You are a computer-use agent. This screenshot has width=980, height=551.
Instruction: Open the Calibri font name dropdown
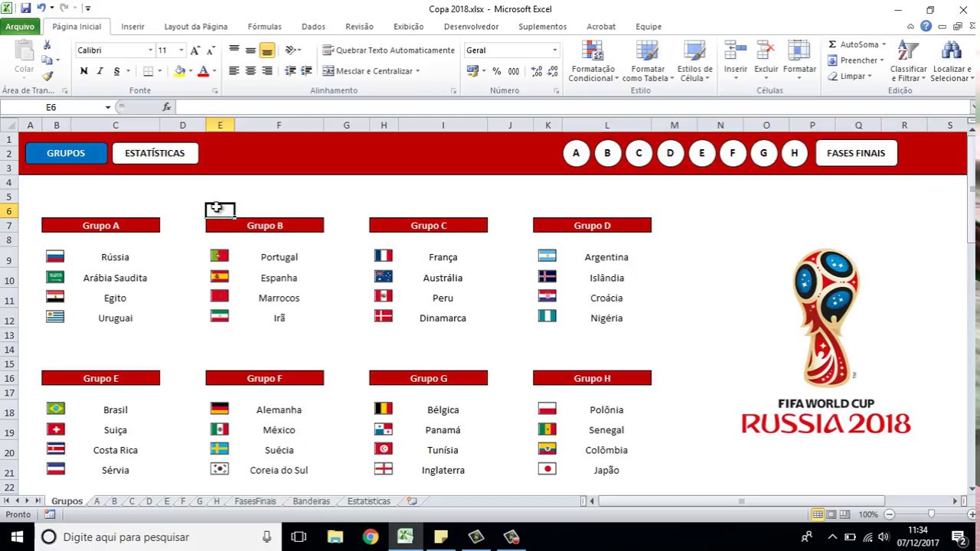[x=150, y=50]
